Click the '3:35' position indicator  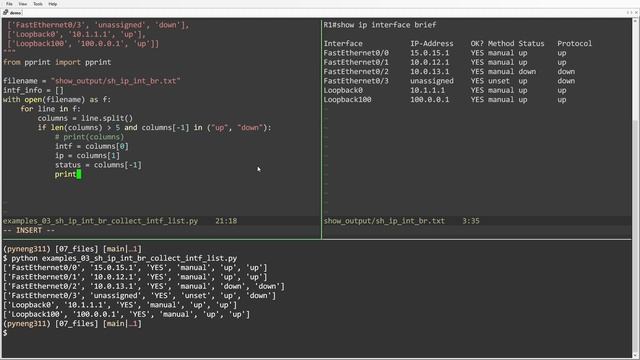tap(471, 221)
